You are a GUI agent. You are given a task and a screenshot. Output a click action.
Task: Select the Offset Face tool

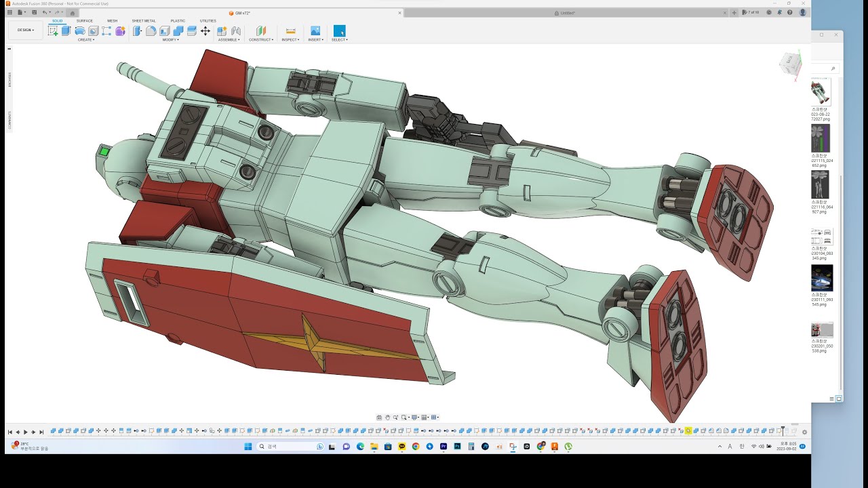tap(192, 30)
